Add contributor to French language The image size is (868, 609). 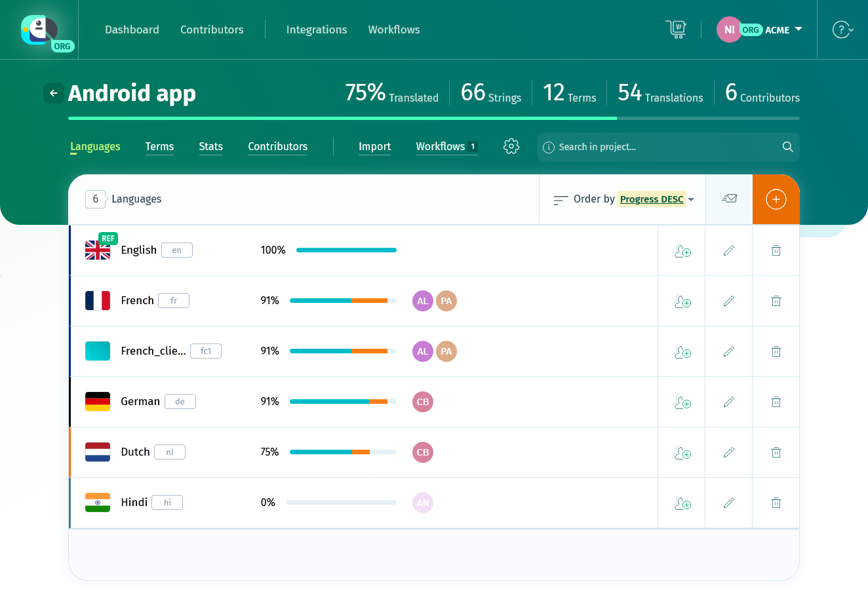[x=682, y=301]
